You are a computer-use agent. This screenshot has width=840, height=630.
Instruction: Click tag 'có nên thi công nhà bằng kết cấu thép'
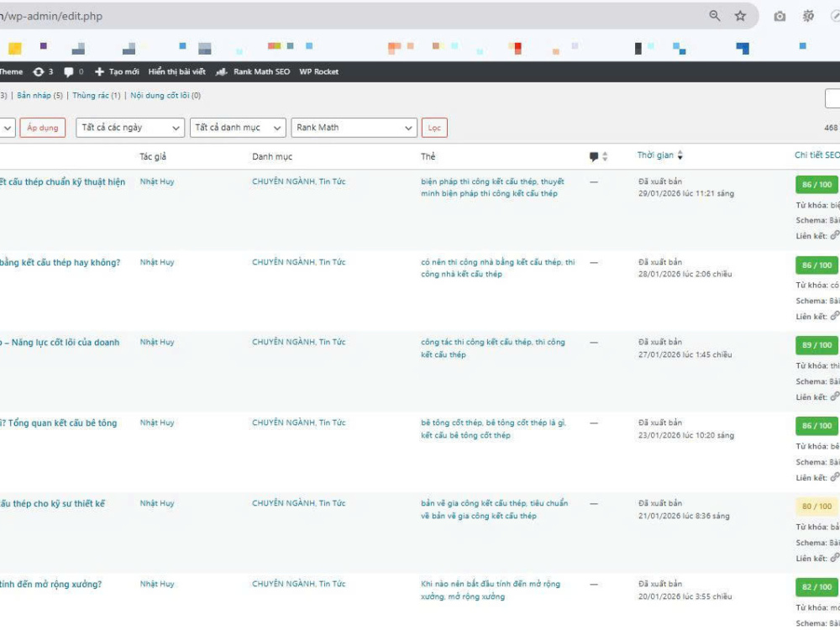click(491, 262)
